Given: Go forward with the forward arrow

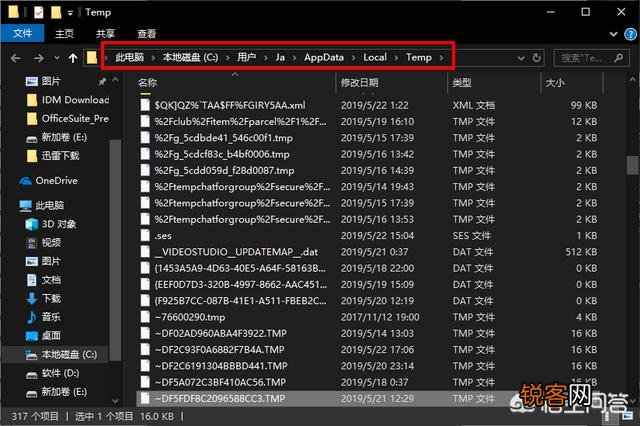Looking at the screenshot, I should [39, 58].
